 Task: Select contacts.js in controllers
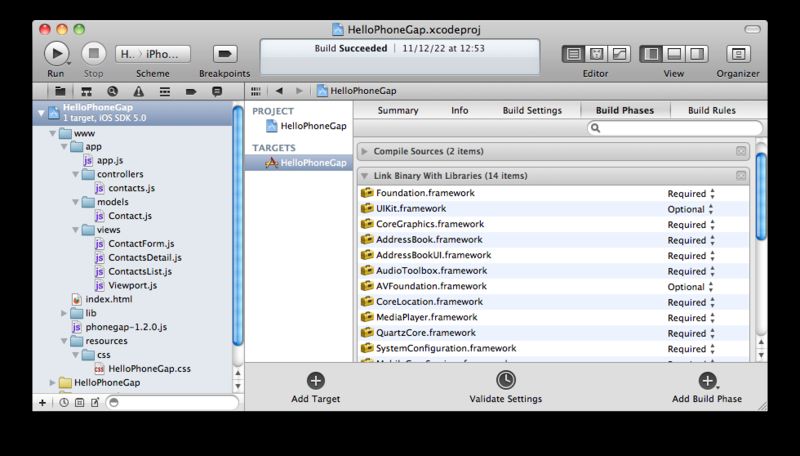(131, 188)
